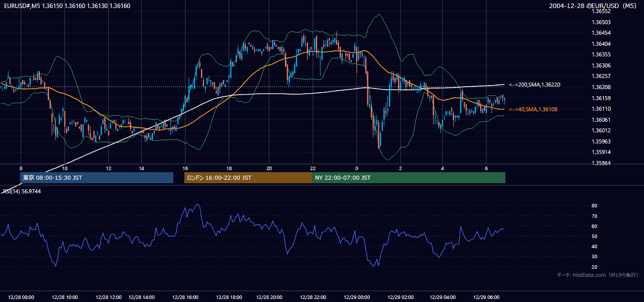Viewport: 644px width, 302px height.
Task: Click the 12/28 22:00 date label
Action: tap(313, 297)
